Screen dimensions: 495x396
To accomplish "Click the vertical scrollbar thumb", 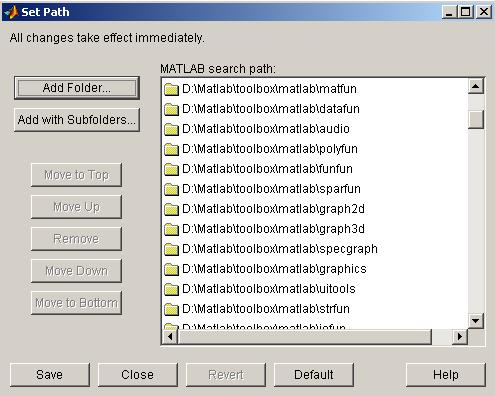I will pyautogui.click(x=476, y=119).
